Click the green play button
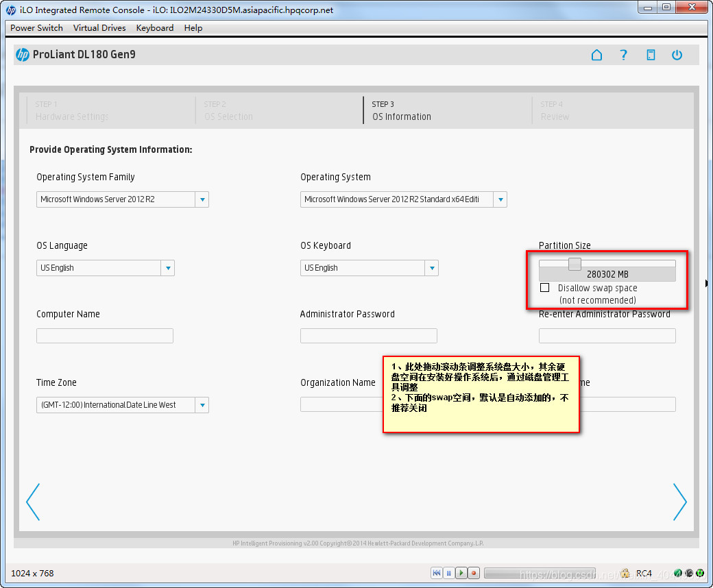This screenshot has height=588, width=713. pyautogui.click(x=461, y=573)
